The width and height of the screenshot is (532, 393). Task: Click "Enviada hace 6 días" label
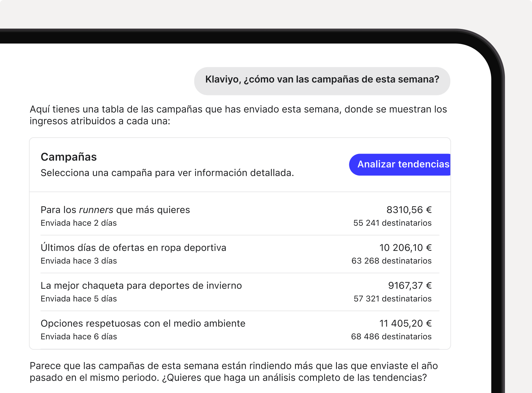tap(79, 337)
